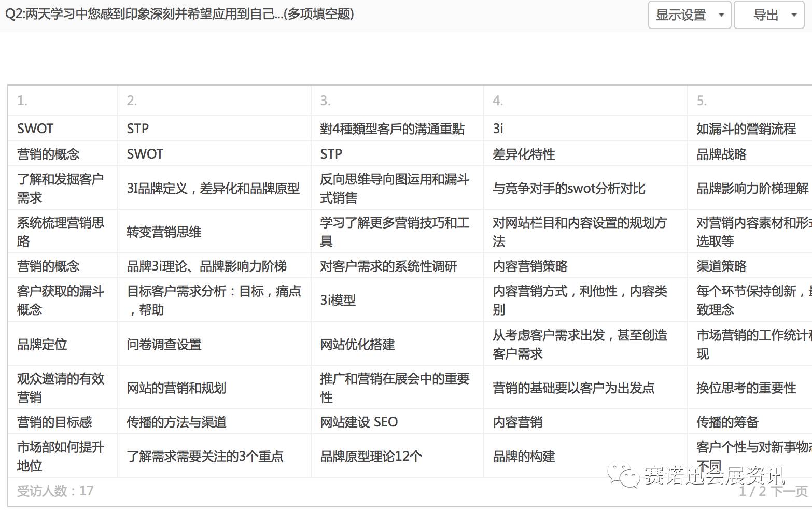Click the cell 网站建设 SEO
The height and width of the screenshot is (512, 812).
coord(397,422)
